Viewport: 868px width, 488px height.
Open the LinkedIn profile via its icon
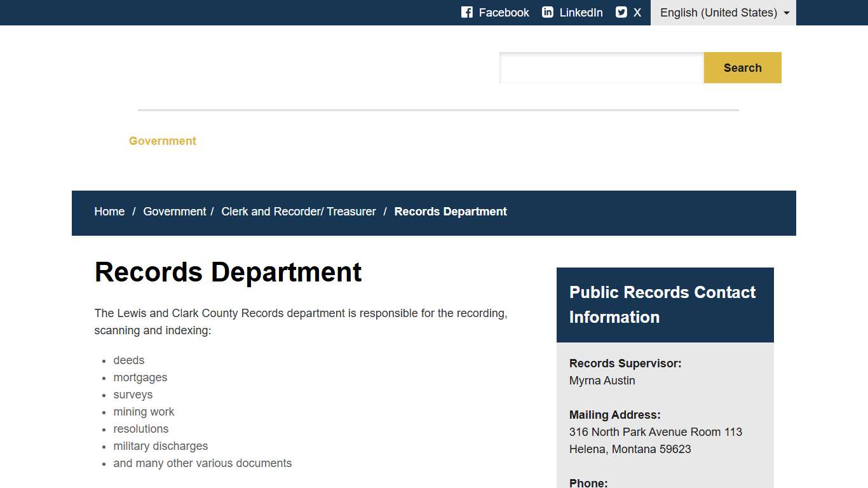(x=547, y=12)
